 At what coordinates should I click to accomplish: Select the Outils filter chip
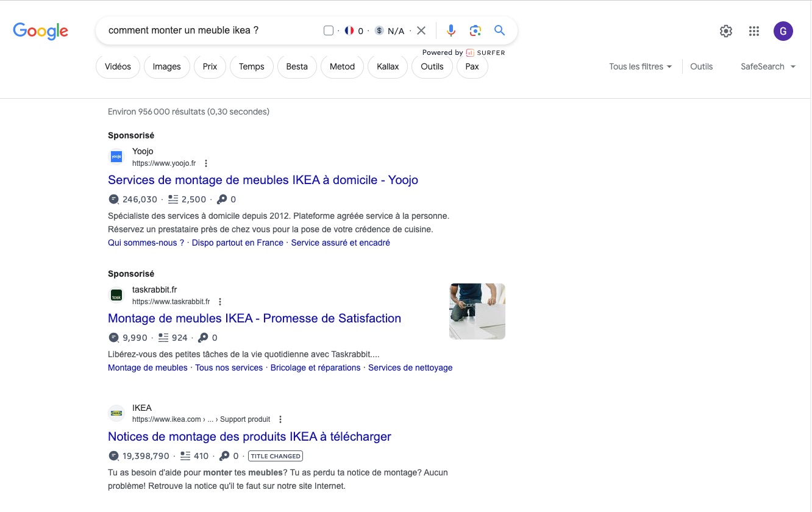[x=432, y=66]
